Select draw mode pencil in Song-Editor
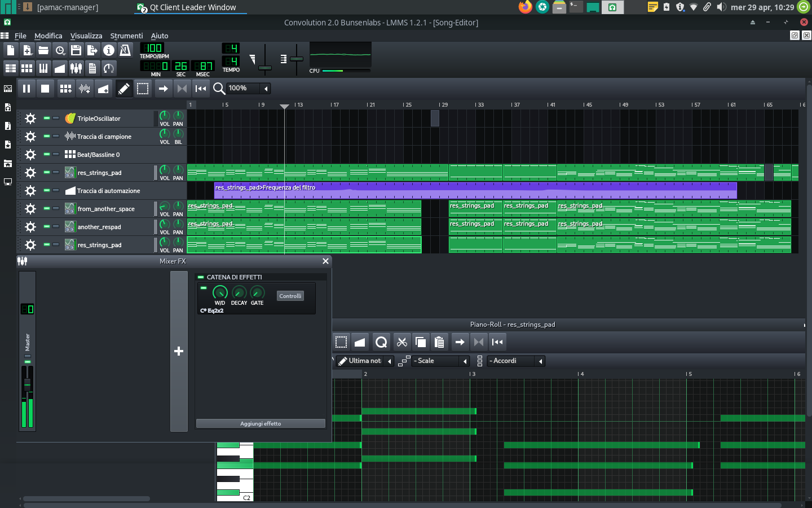 [124, 89]
